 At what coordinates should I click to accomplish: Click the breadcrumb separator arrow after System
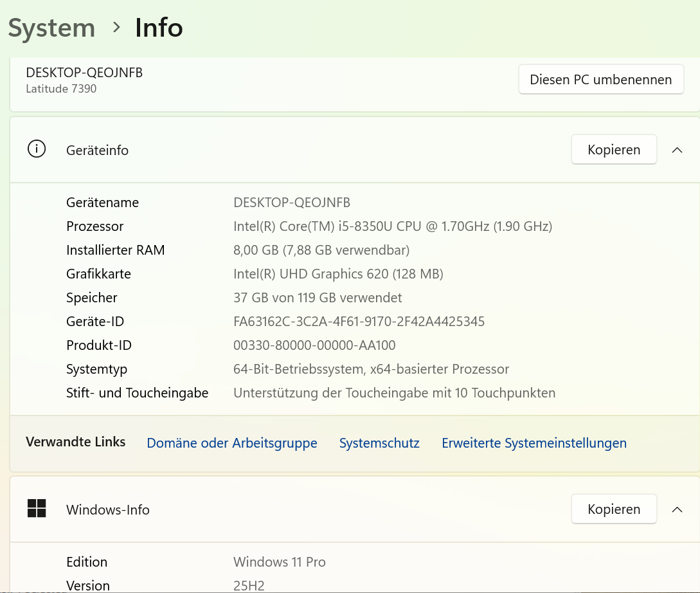coord(116,28)
